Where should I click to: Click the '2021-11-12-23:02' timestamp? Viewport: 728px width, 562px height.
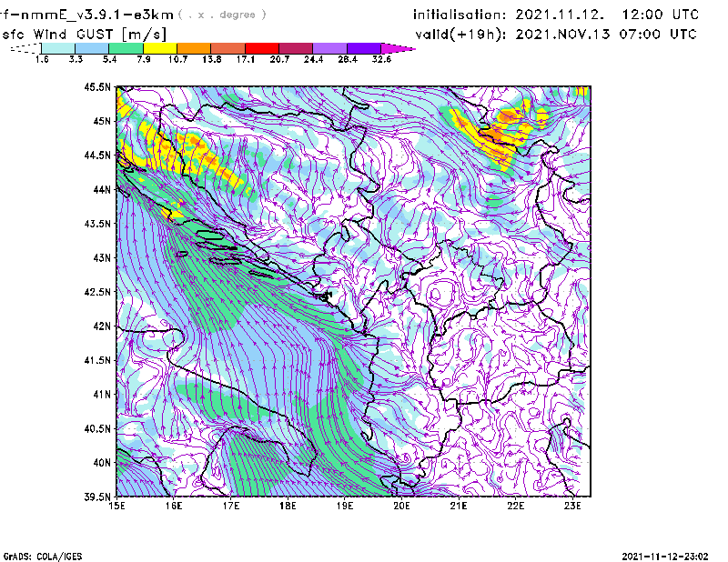(665, 557)
